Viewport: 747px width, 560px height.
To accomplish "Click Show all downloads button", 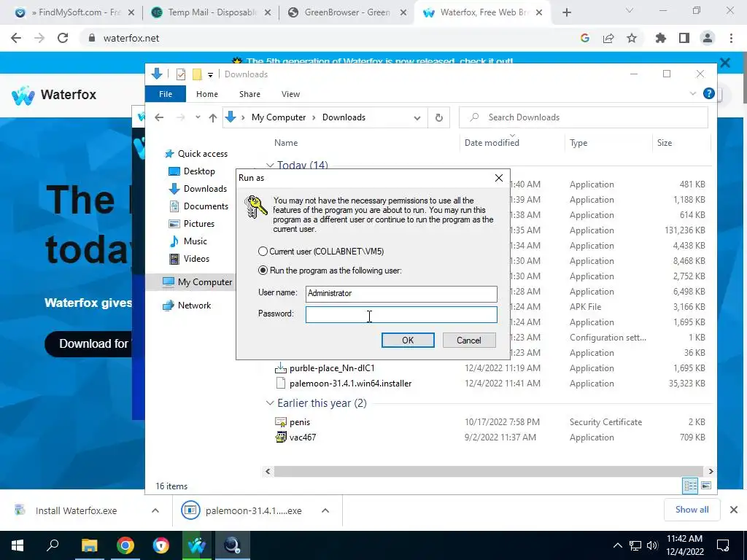I will click(x=692, y=510).
